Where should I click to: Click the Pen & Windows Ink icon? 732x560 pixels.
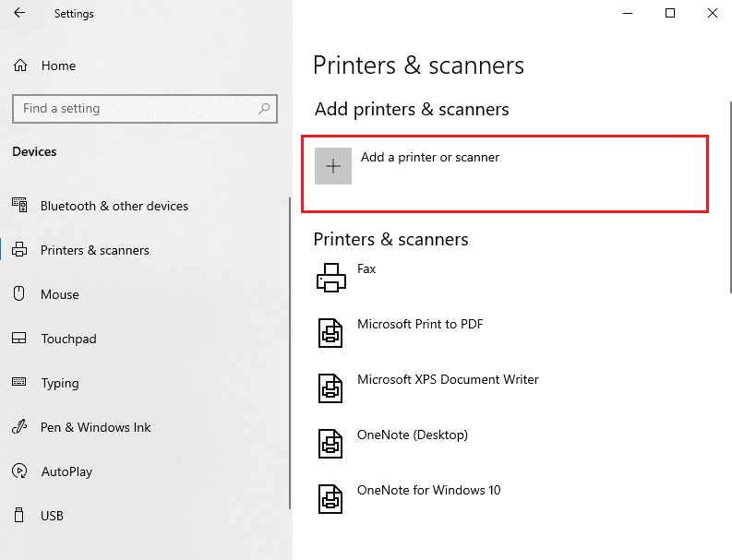(x=19, y=426)
